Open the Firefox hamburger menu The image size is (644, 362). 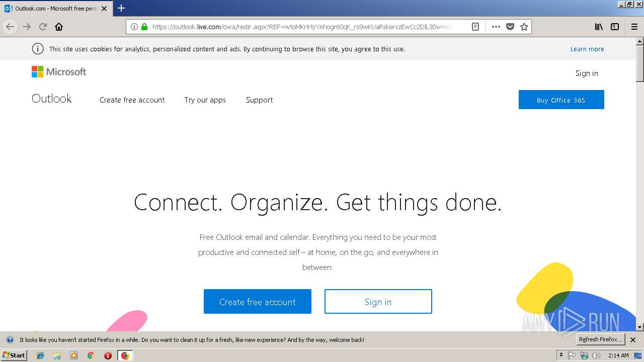[x=634, y=27]
